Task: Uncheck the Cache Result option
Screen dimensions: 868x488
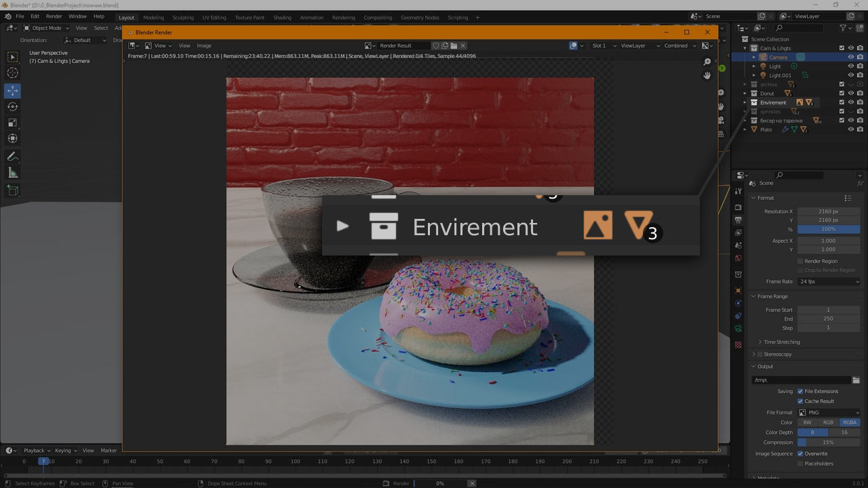Action: click(x=800, y=401)
